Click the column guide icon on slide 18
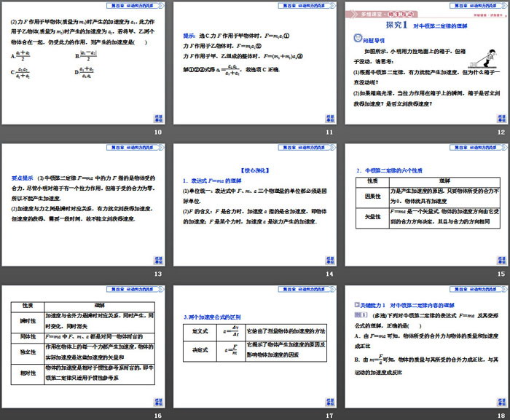Image resolution: width=510 pixels, height=420 pixels. coord(501,400)
